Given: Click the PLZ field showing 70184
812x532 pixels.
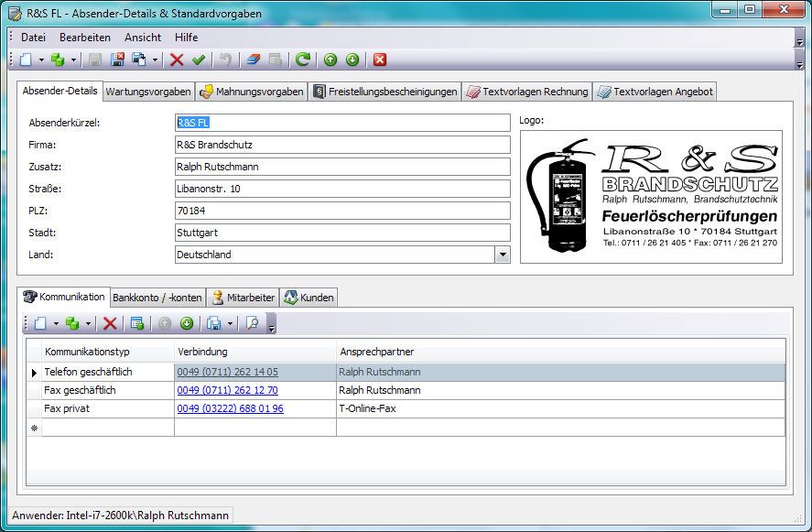Looking at the screenshot, I should tap(342, 211).
